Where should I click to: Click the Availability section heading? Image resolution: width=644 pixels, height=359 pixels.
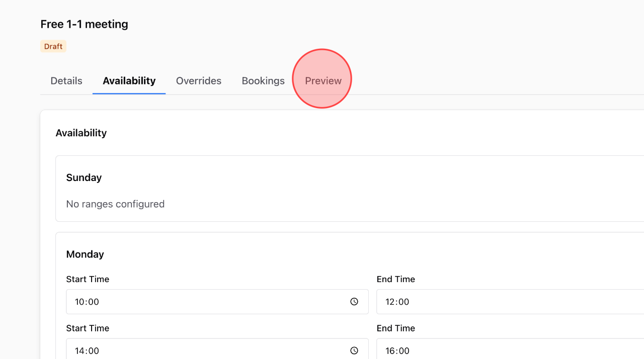click(x=81, y=133)
